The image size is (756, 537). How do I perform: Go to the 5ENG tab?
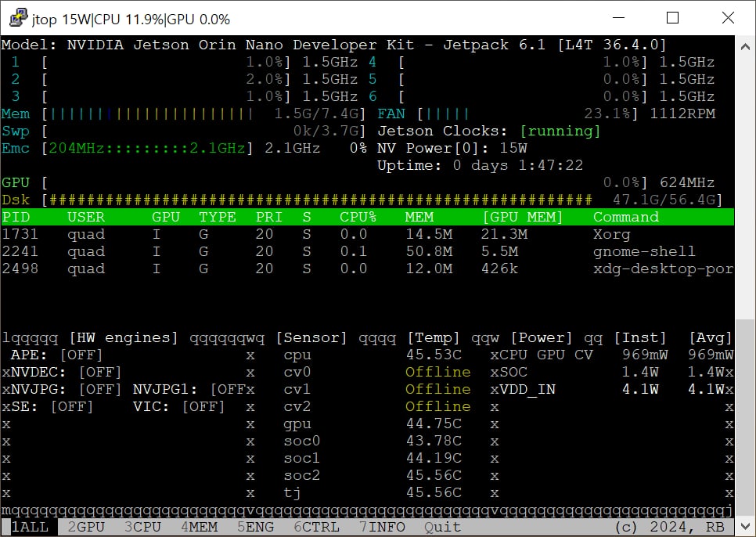click(x=256, y=527)
